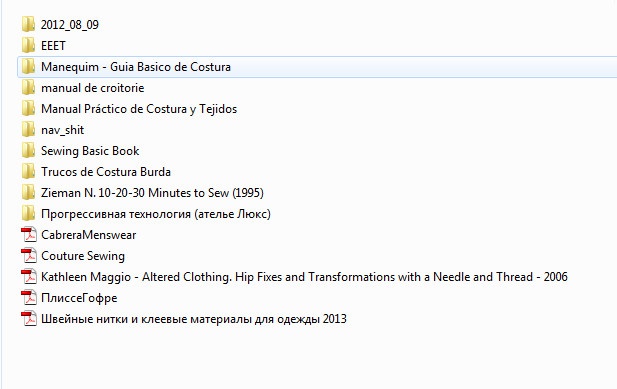The image size is (617, 389).
Task: Click the PDF icon beside Couture Sewing
Action: click(28, 256)
